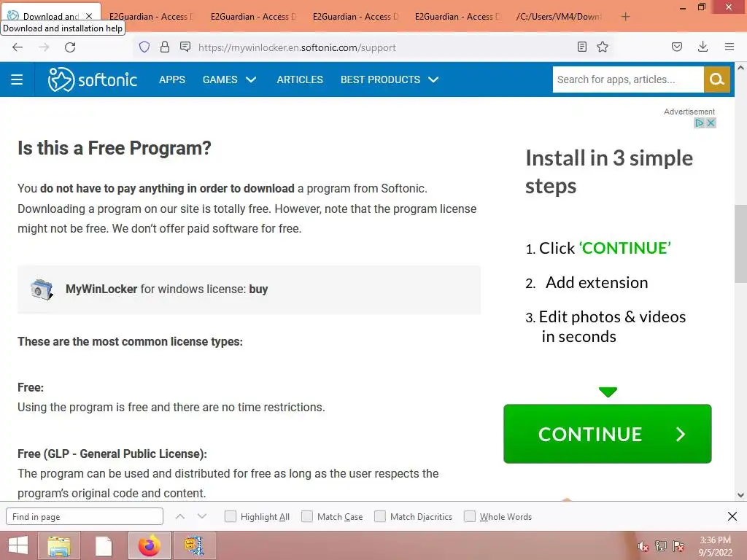Click the Softonic logo
The width and height of the screenshot is (747, 560).
93,79
